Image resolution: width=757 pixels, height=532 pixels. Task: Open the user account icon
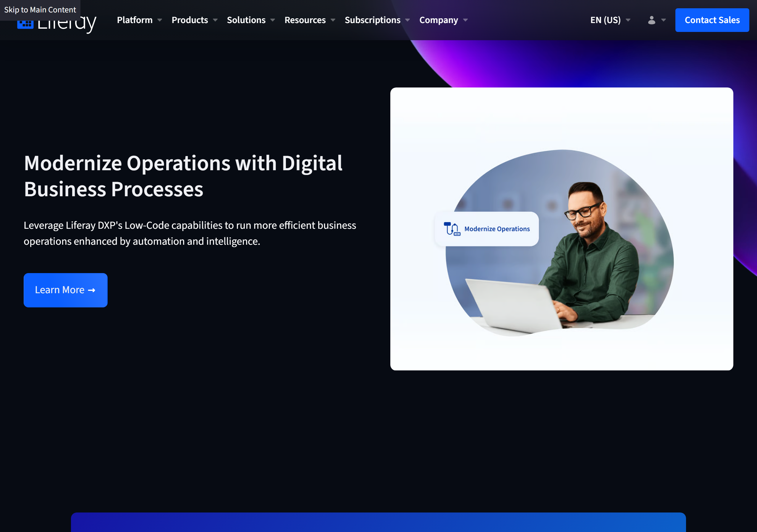pyautogui.click(x=651, y=20)
